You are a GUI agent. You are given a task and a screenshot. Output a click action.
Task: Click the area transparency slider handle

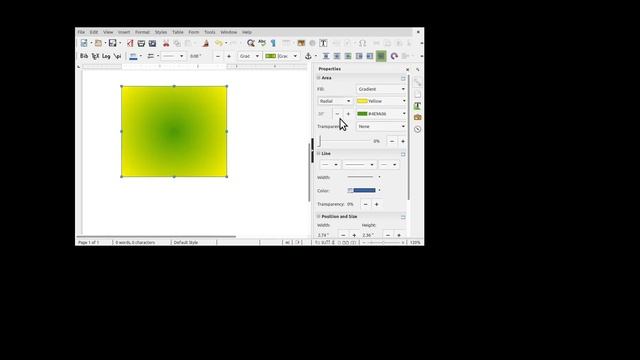[x=320, y=141]
